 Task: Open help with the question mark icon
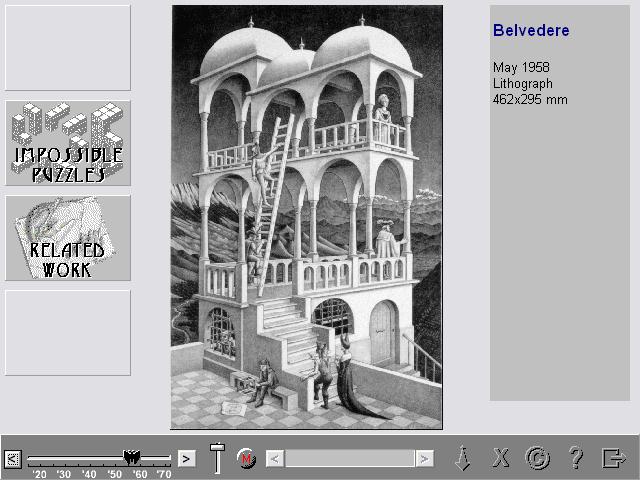(x=576, y=457)
